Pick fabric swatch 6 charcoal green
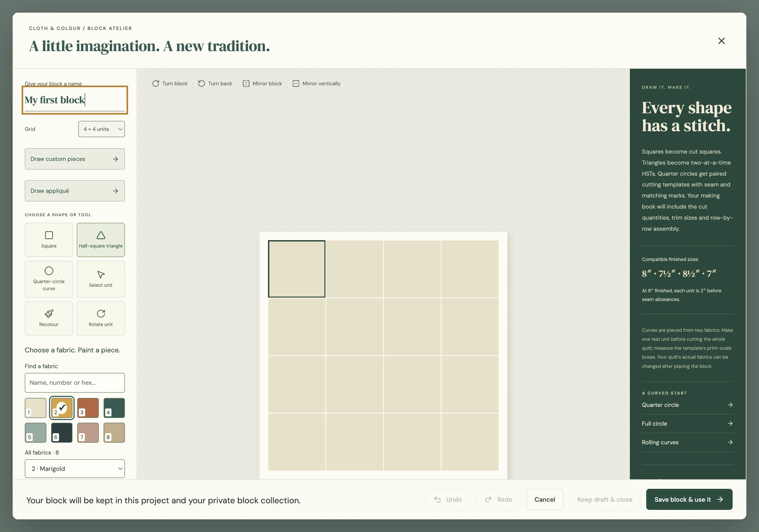 (x=62, y=432)
